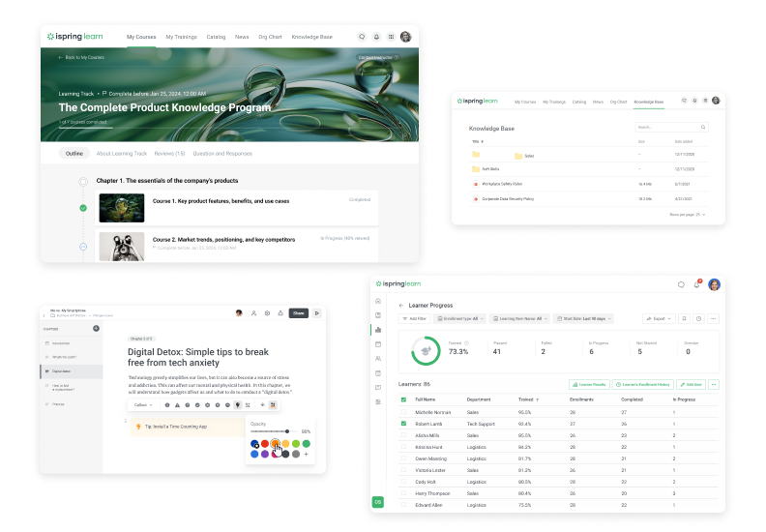The height and width of the screenshot is (532, 766).
Task: Open profile avatar in the course page header
Action: 405,37
